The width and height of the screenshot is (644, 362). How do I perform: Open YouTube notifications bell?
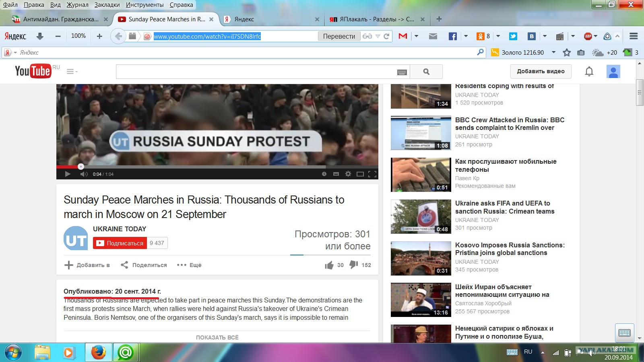[589, 72]
